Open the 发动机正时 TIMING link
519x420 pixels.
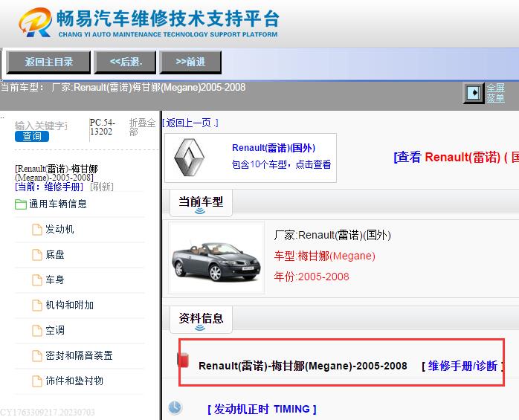coord(262,409)
